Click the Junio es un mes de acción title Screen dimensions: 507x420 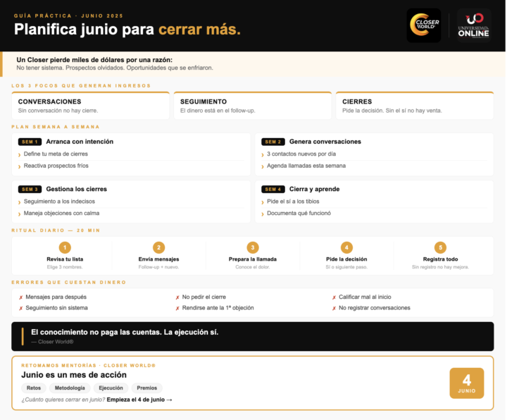(74, 375)
